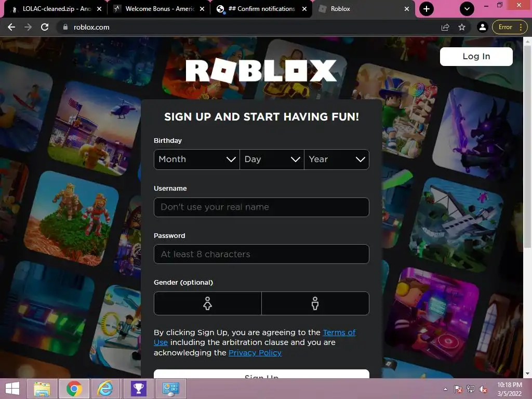Open the Privacy Policy link
This screenshot has width=532, height=399.
coord(255,353)
